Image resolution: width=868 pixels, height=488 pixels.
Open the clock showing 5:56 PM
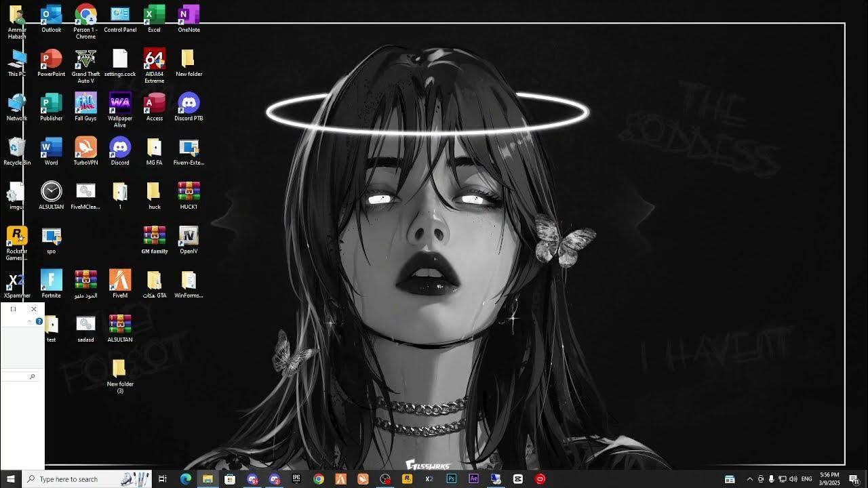pyautogui.click(x=829, y=479)
